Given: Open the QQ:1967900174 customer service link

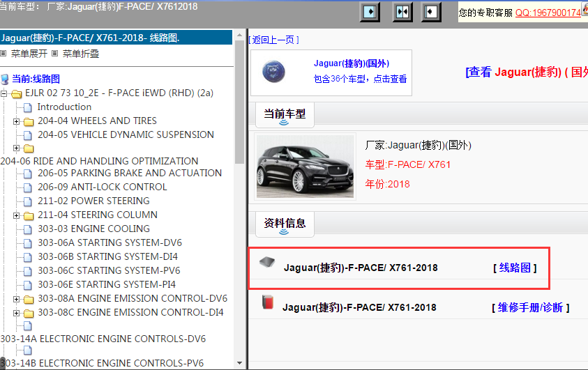Looking at the screenshot, I should [548, 13].
